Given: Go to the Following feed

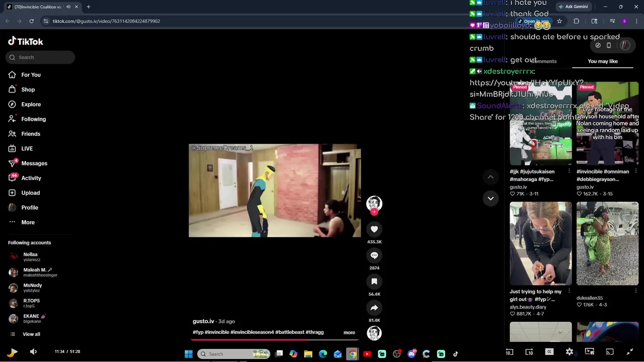Looking at the screenshot, I should pyautogui.click(x=27, y=119).
